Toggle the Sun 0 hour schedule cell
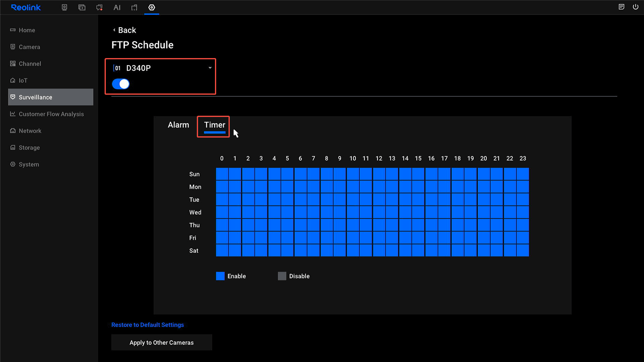Viewport: 644px width, 362px height. 222,174
